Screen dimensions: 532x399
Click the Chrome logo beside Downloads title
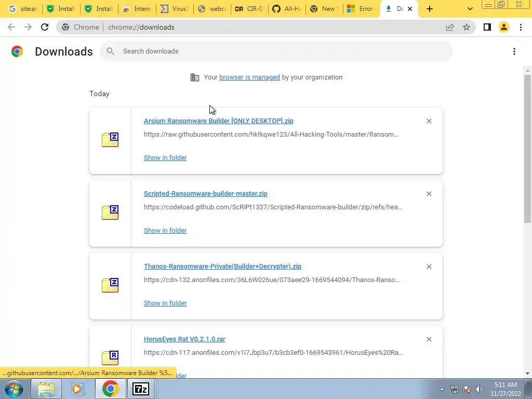point(17,51)
